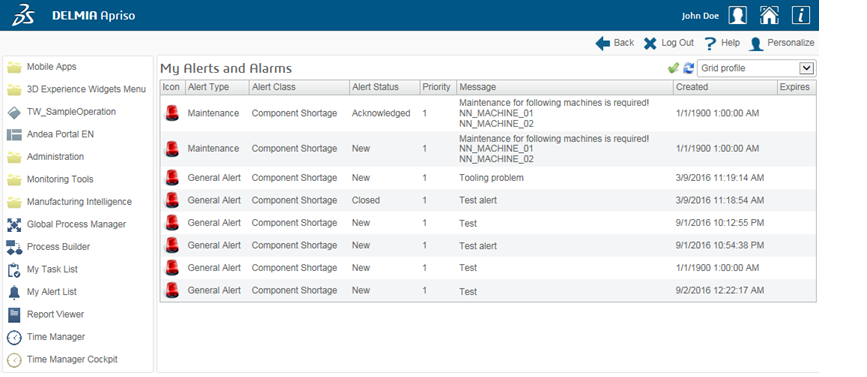Open Report Viewer from the sidebar

point(55,315)
